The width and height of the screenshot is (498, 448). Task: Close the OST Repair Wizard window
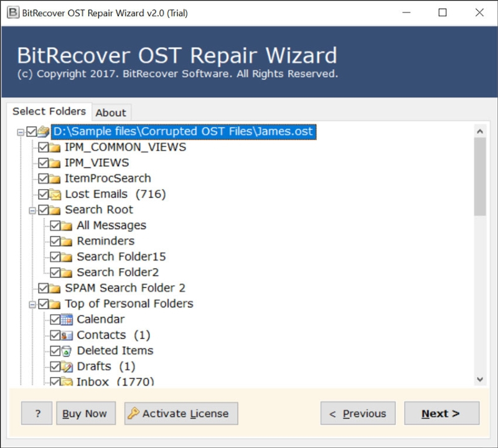point(479,12)
